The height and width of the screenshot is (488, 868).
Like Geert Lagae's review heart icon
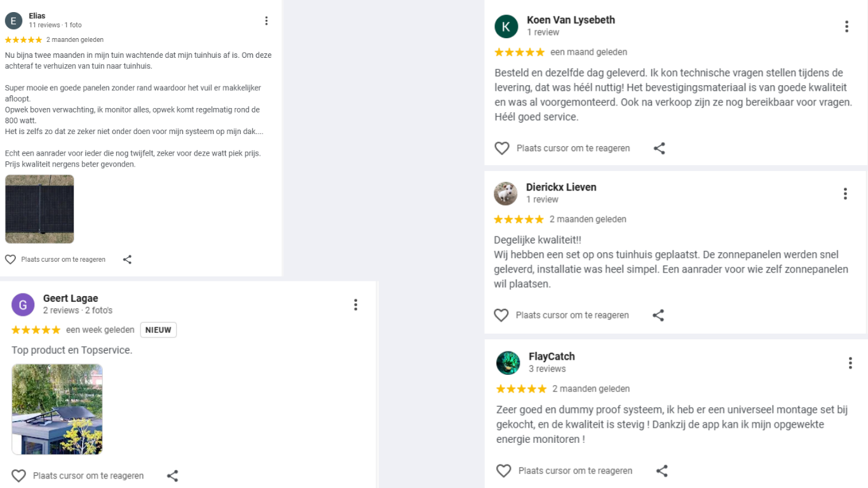[19, 476]
